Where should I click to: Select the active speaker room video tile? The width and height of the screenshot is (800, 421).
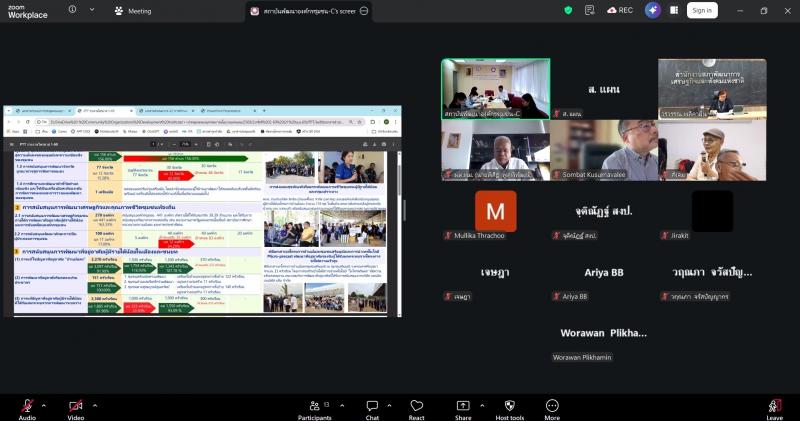point(495,89)
